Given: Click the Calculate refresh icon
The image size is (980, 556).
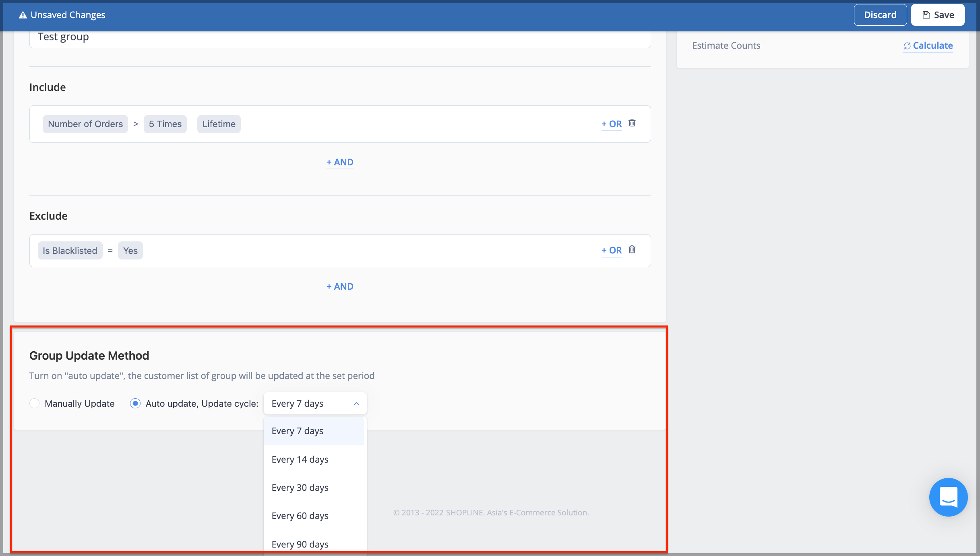Looking at the screenshot, I should 907,46.
